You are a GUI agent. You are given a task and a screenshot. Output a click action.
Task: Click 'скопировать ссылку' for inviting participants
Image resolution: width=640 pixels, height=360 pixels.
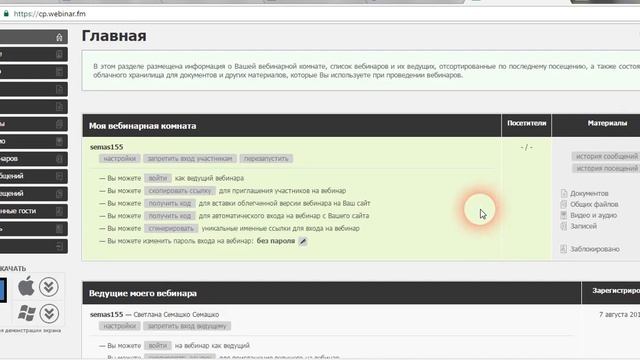point(180,191)
